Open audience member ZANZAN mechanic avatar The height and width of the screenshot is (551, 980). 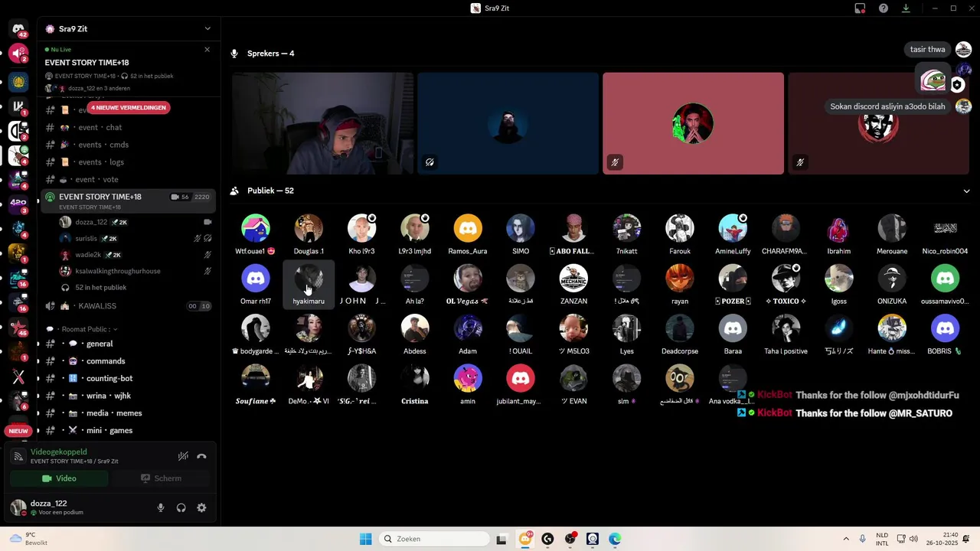pyautogui.click(x=573, y=279)
